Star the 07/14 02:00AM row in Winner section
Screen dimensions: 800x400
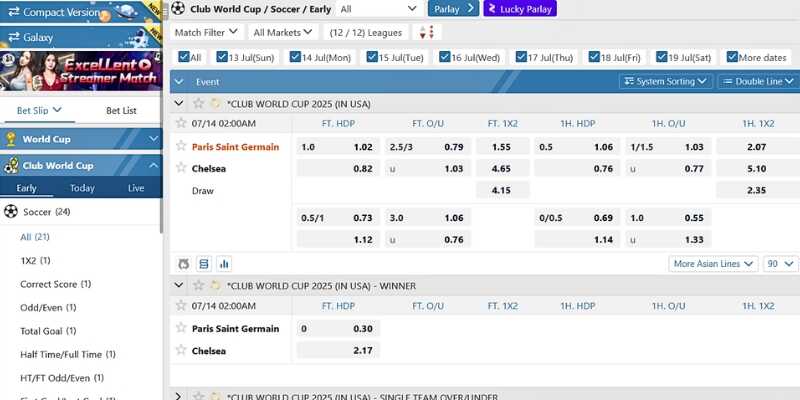point(181,306)
